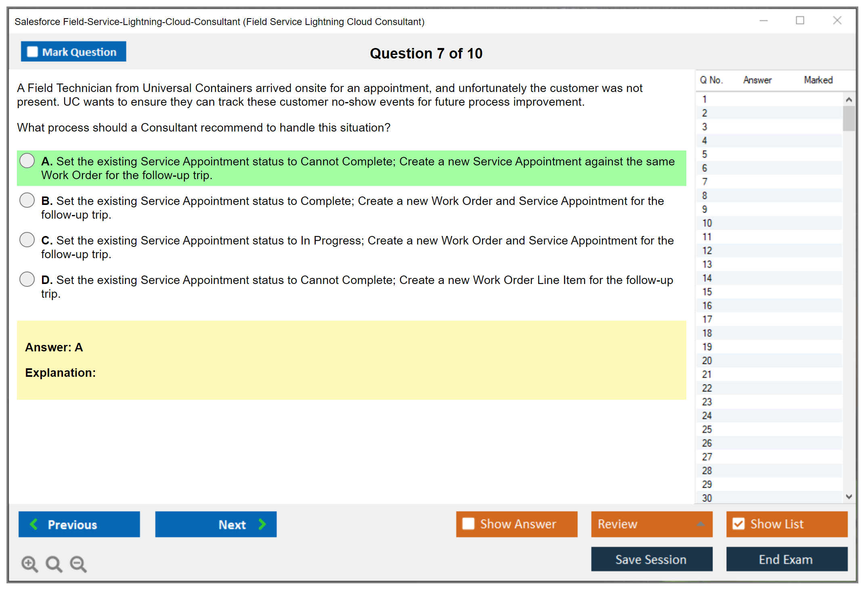Select question 22 row in list
This screenshot has width=868, height=593.
coord(707,388)
